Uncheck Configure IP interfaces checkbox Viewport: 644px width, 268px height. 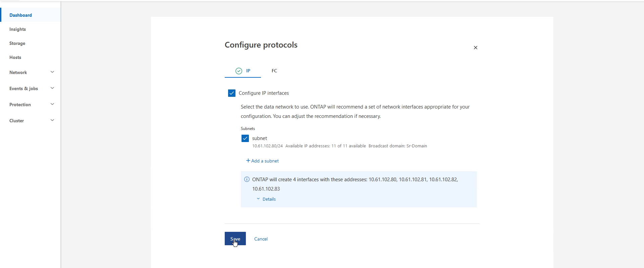tap(232, 93)
